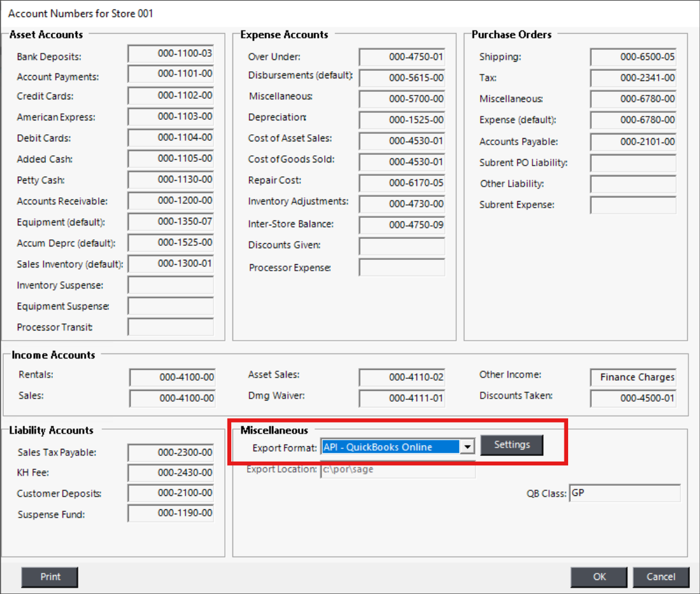This screenshot has height=594, width=700.
Task: Select the Rentals income account field
Action: pyautogui.click(x=173, y=378)
